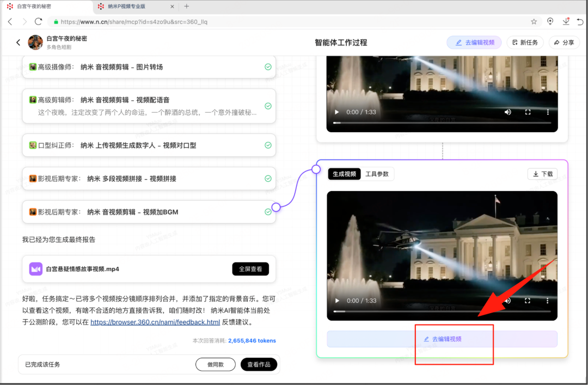Screen dimensions: 588x385
Task: Click the green check on 视频对口型 row
Action: coord(268,145)
